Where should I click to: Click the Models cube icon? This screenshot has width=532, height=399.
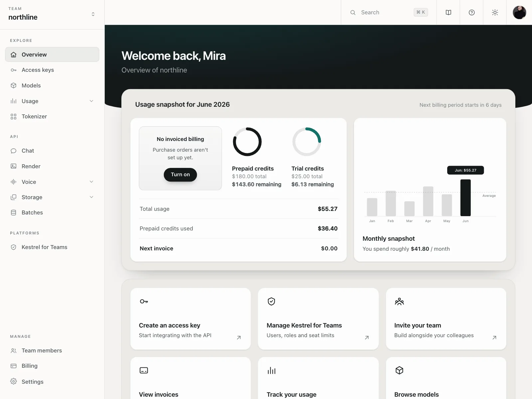tap(14, 85)
